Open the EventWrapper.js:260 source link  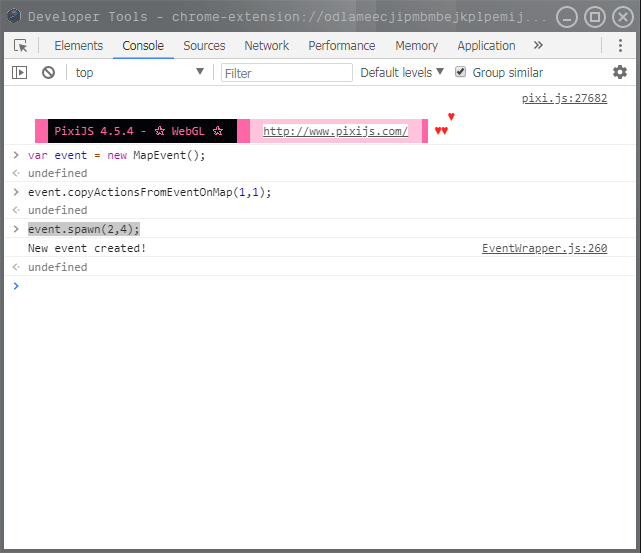(545, 248)
